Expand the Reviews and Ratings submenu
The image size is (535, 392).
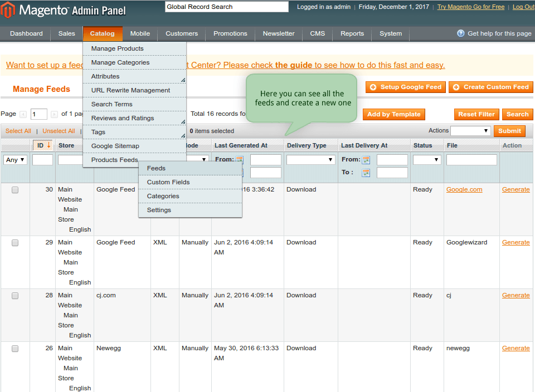pos(134,118)
